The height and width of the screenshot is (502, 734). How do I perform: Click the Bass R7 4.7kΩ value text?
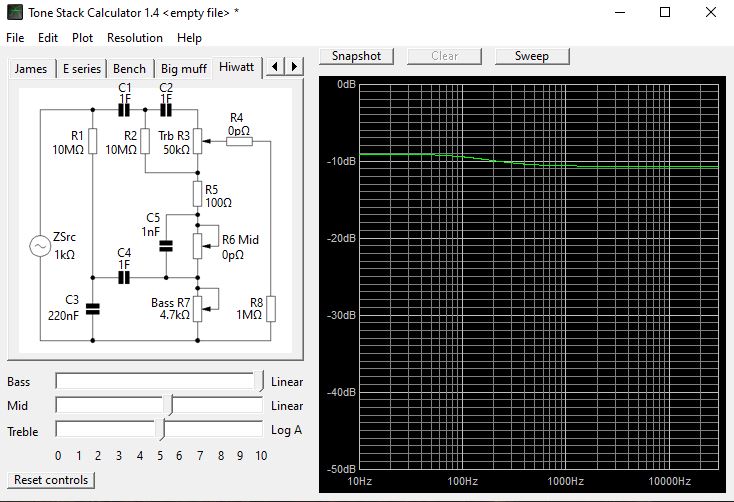point(175,315)
